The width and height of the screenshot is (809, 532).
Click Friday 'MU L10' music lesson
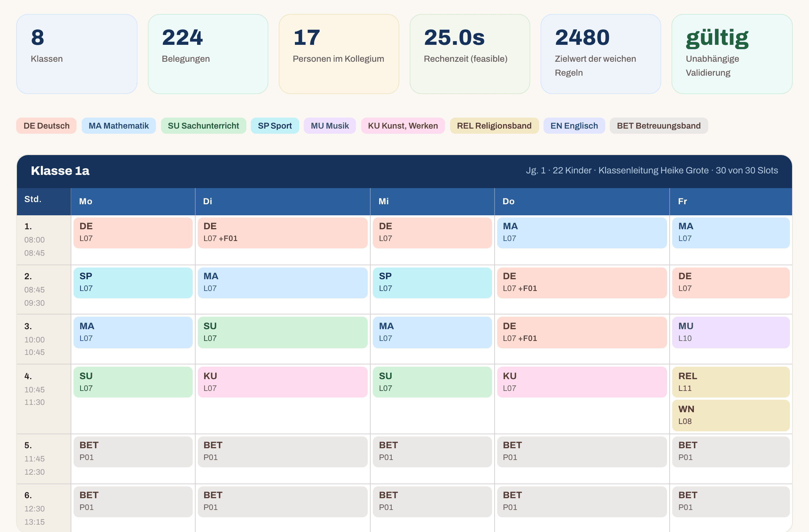click(x=731, y=332)
